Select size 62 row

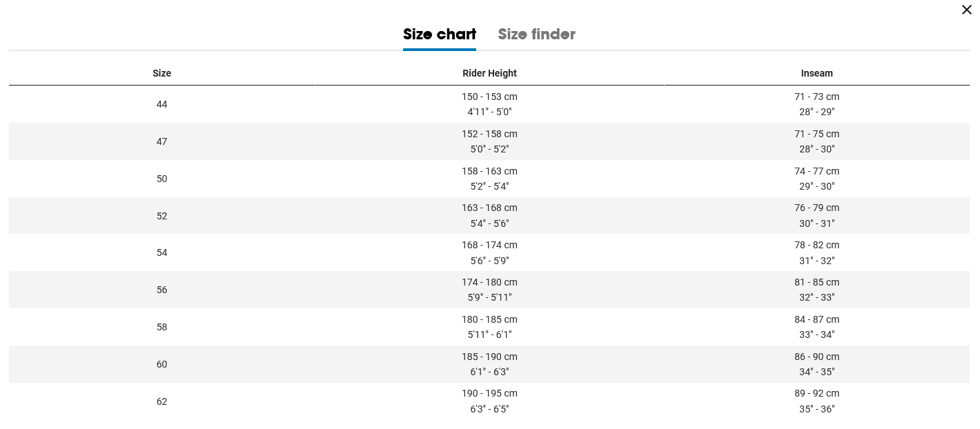pyautogui.click(x=161, y=401)
